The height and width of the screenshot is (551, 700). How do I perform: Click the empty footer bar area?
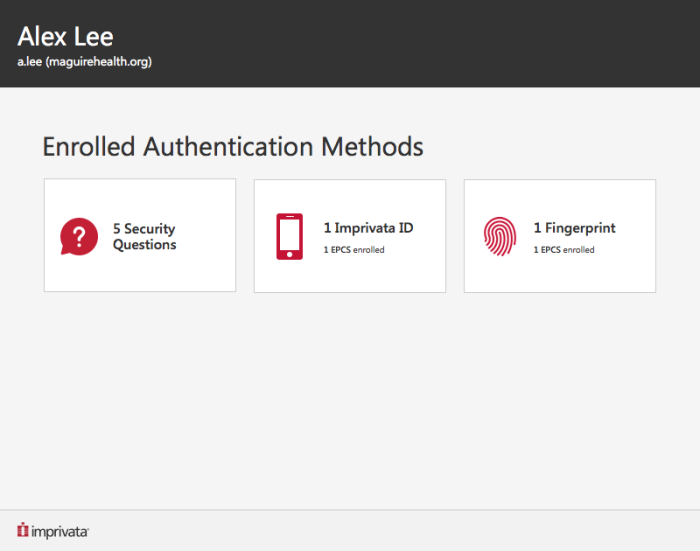[x=400, y=530]
